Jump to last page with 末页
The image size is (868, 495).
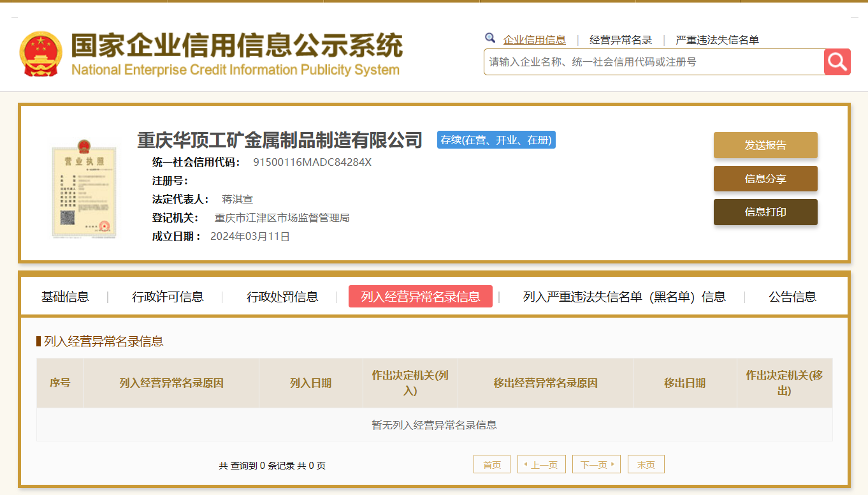[646, 465]
